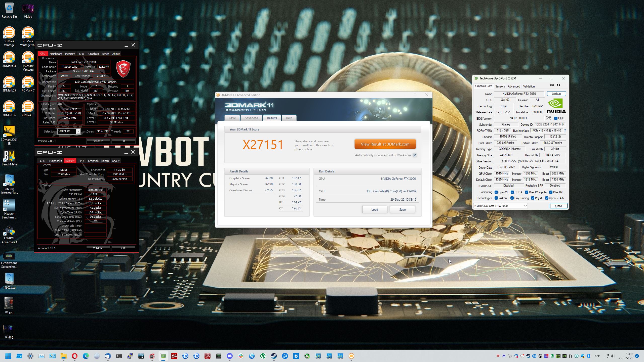Open the Validation tab in GPU-Z
Image resolution: width=644 pixels, height=362 pixels.
click(x=529, y=86)
